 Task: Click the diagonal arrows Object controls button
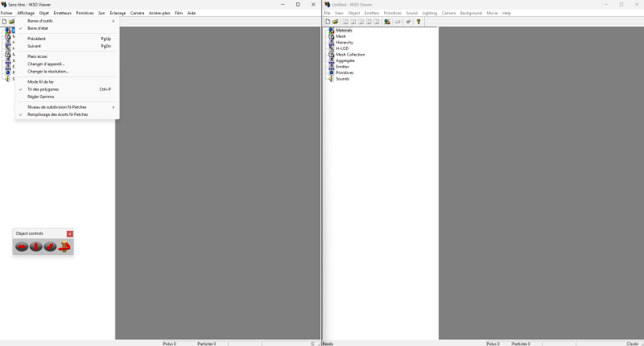50,246
